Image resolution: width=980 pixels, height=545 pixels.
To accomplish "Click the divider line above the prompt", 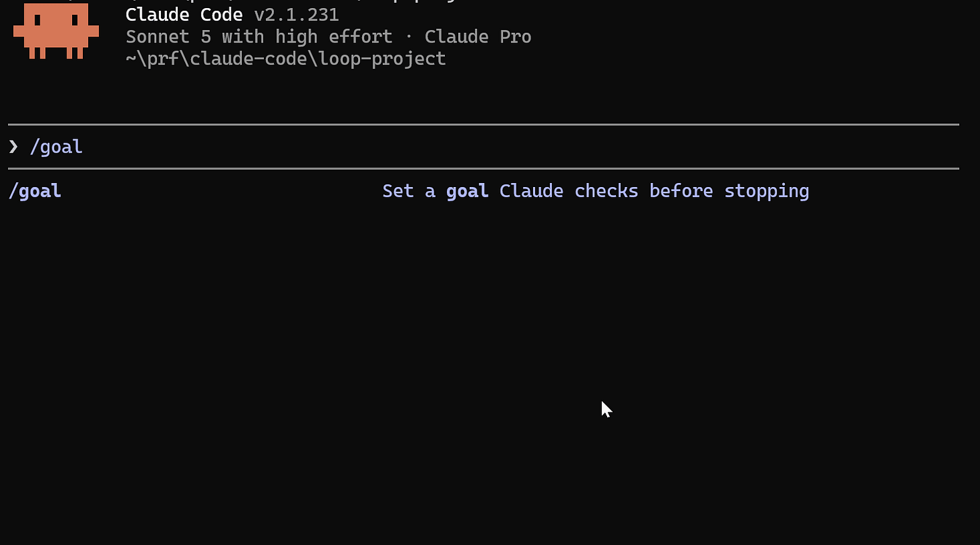I will (483, 124).
